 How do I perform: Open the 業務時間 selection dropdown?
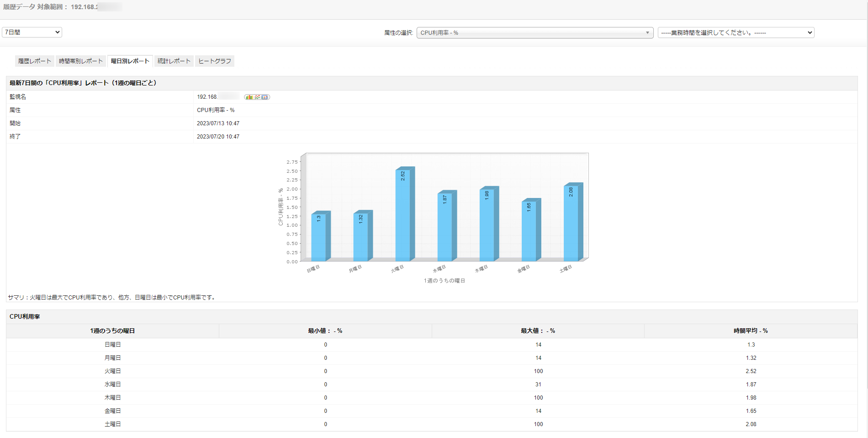pos(736,32)
